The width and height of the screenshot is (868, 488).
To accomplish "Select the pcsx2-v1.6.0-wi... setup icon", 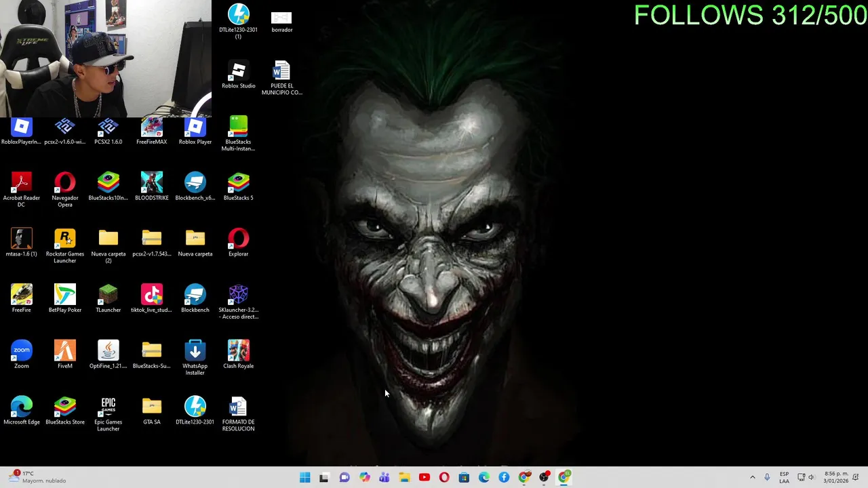I will [65, 131].
